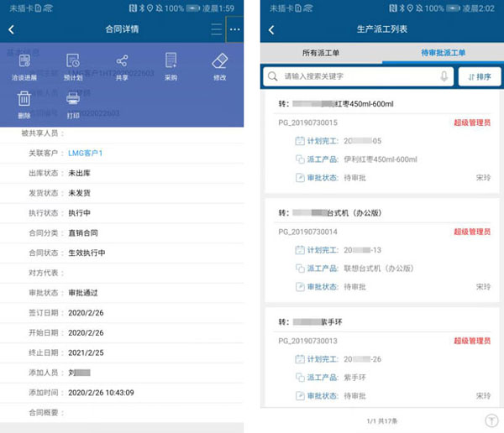Open work order PG_20190730015
The width and height of the screenshot is (504, 433).
tap(382, 140)
